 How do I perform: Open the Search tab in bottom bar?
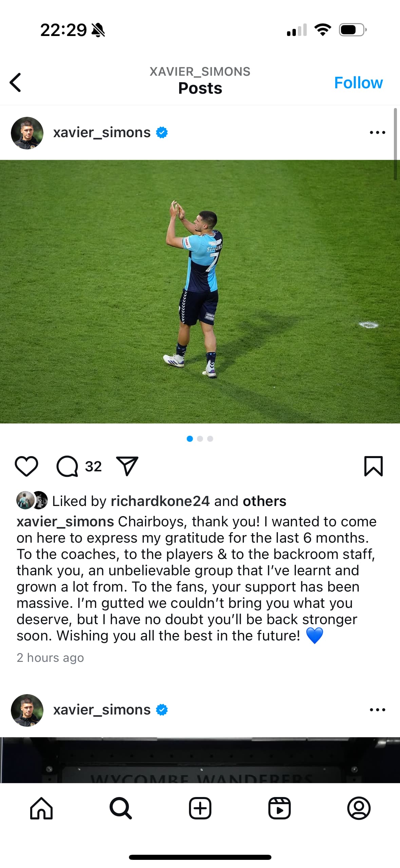click(121, 808)
